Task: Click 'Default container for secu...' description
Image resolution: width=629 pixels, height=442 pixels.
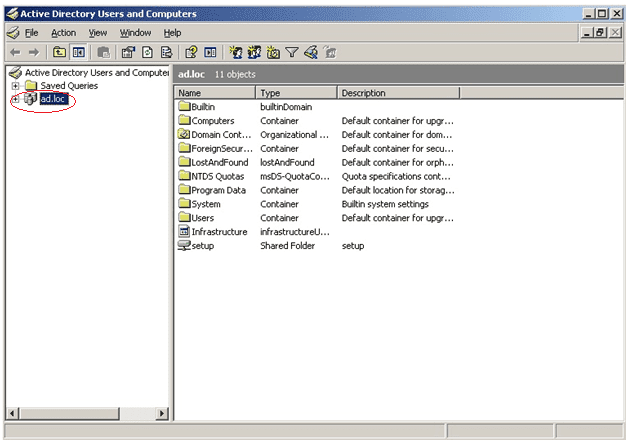Action: [x=398, y=149]
